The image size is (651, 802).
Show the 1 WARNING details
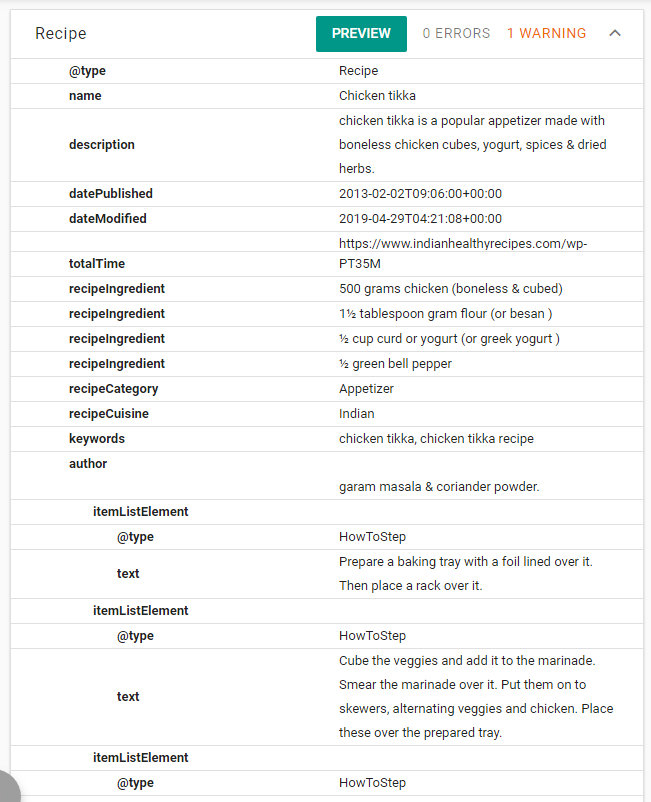pyautogui.click(x=546, y=33)
